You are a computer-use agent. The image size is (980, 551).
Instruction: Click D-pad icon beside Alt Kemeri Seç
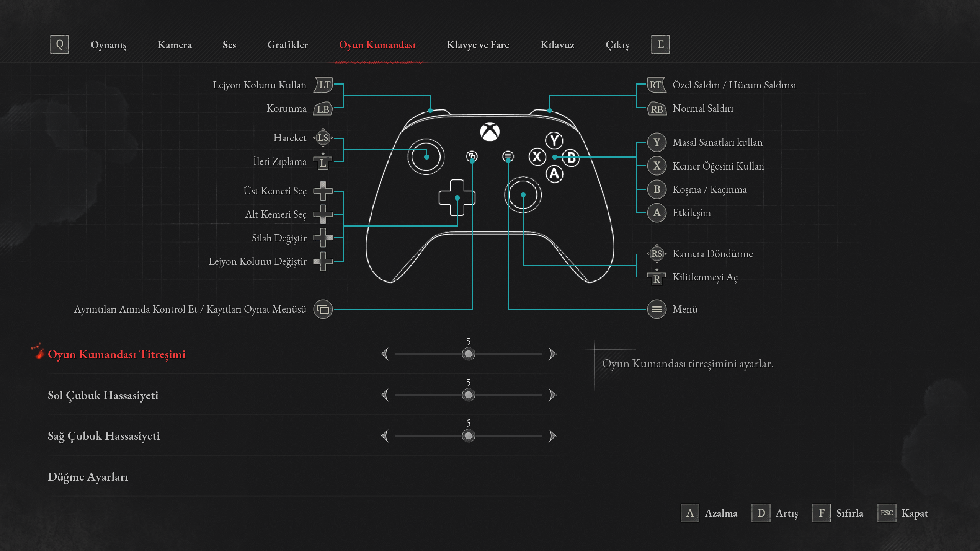[x=323, y=214]
